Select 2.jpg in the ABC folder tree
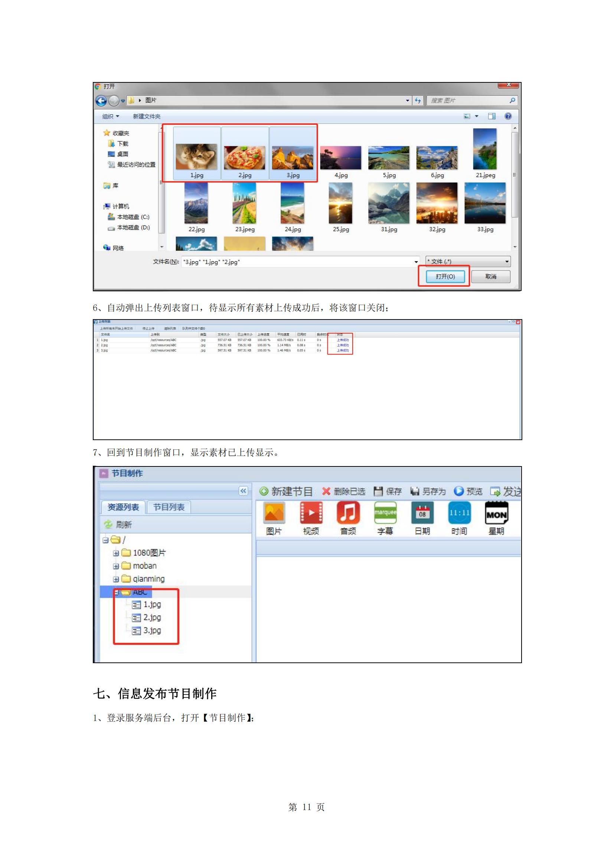 pos(151,618)
